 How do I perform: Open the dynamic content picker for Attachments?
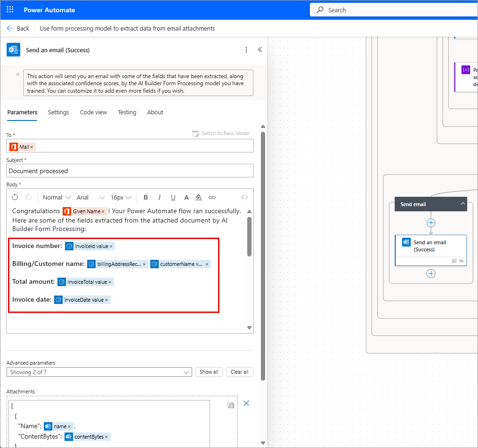230,405
